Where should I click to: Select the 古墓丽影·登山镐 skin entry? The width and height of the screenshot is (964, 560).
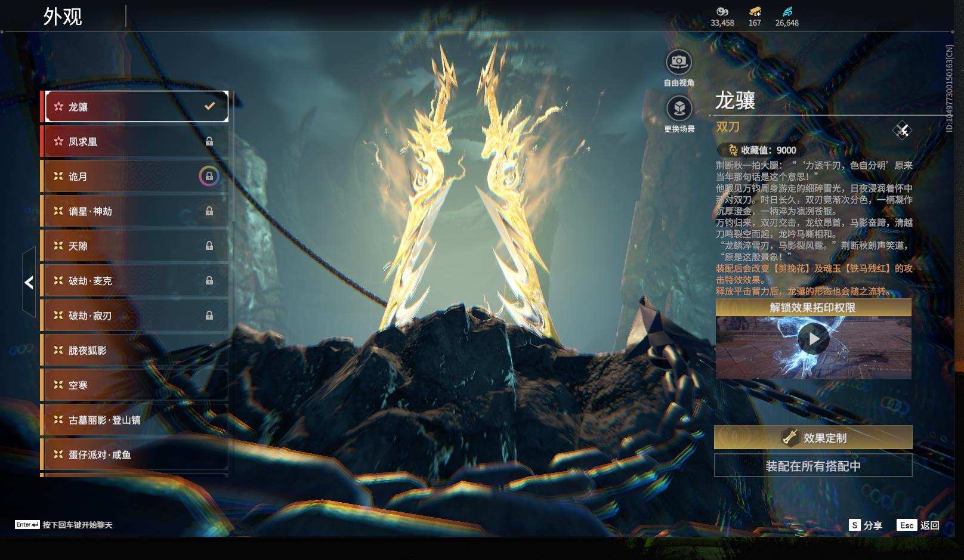click(134, 420)
